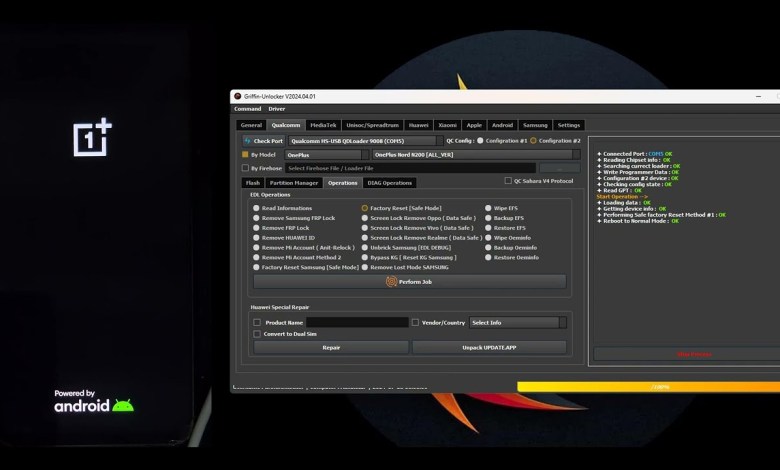Click the Select Firehose File input field
Image resolution: width=780 pixels, height=470 pixels.
pos(410,168)
